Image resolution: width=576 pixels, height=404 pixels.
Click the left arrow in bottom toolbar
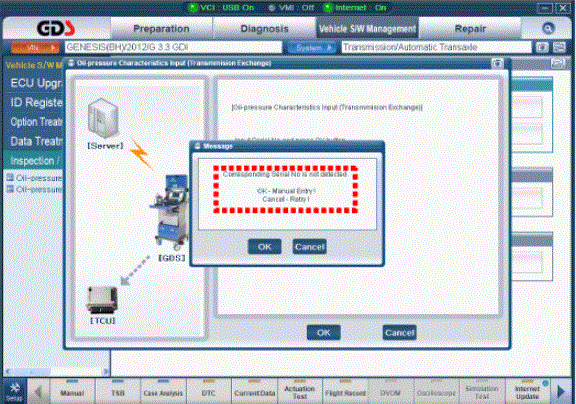[38, 392]
